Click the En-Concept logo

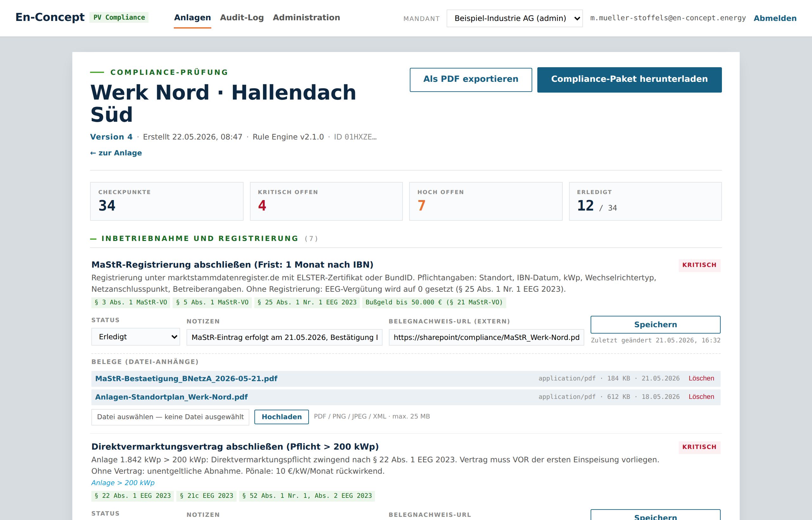[50, 17]
